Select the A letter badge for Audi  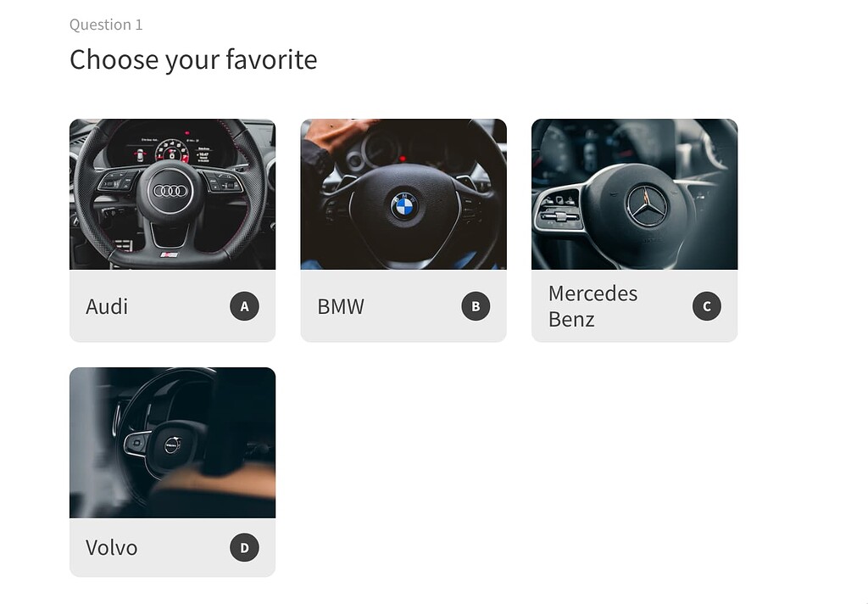pyautogui.click(x=244, y=306)
